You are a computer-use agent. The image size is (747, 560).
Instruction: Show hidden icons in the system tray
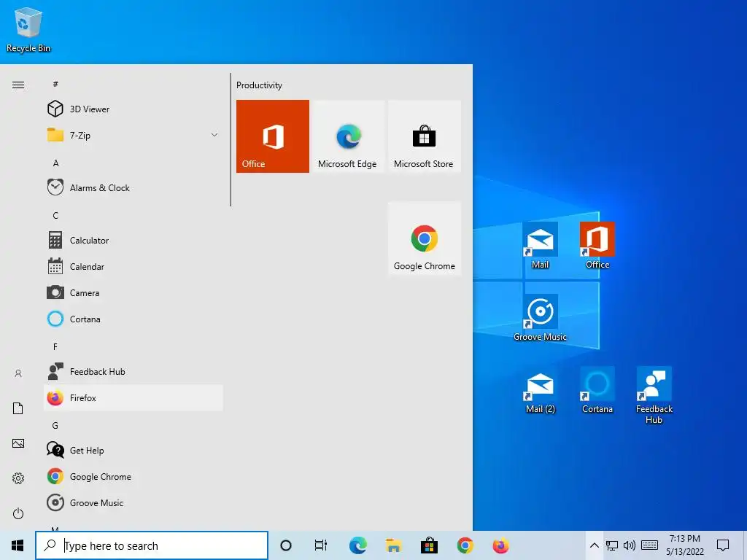pos(594,545)
